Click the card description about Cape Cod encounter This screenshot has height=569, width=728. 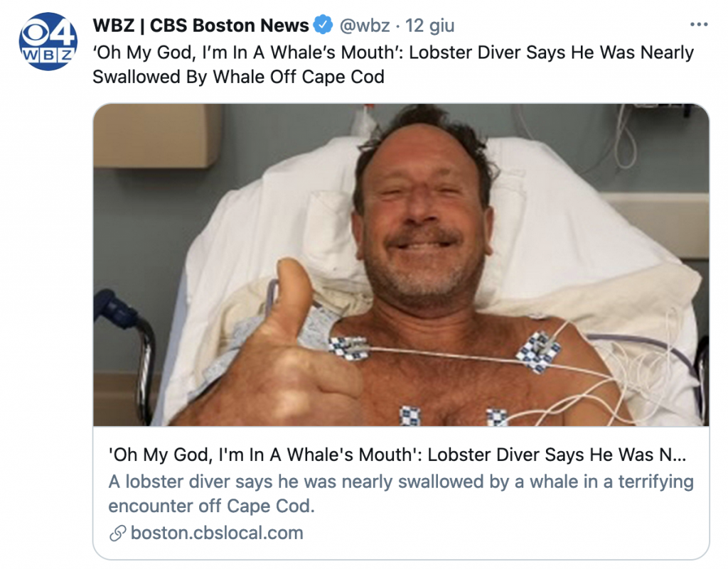click(x=400, y=493)
